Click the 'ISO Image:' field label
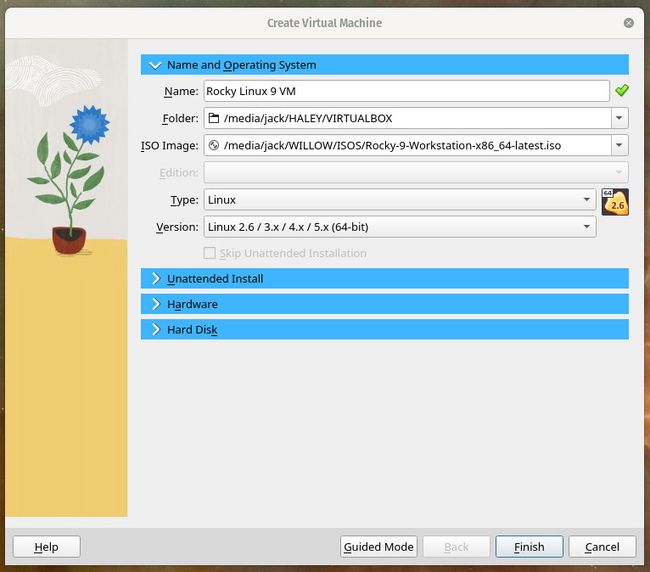 click(170, 146)
